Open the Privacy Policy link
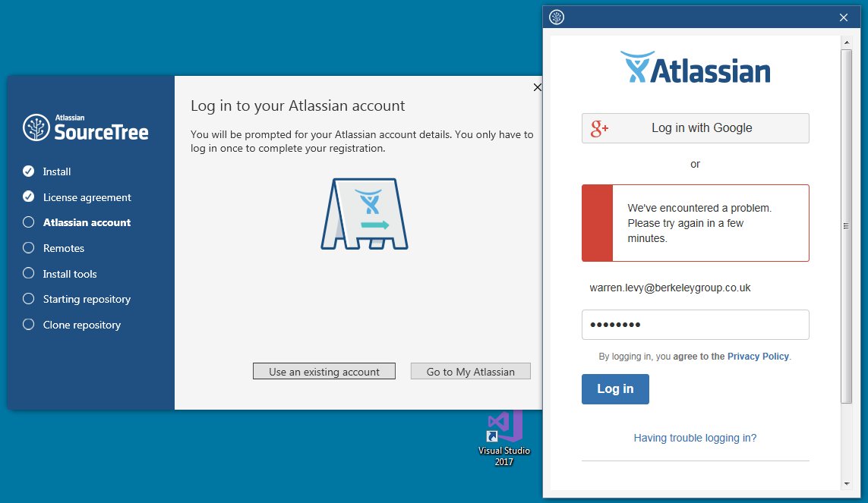The image size is (868, 503). tap(758, 357)
